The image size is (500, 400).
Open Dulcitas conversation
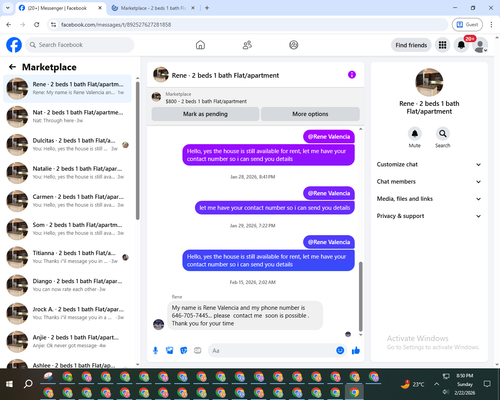[68, 144]
